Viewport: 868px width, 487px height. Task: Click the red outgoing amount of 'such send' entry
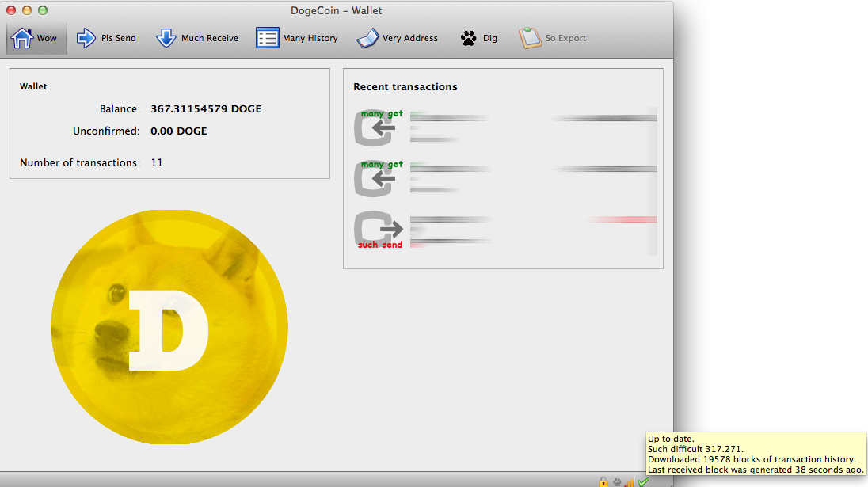(x=622, y=219)
